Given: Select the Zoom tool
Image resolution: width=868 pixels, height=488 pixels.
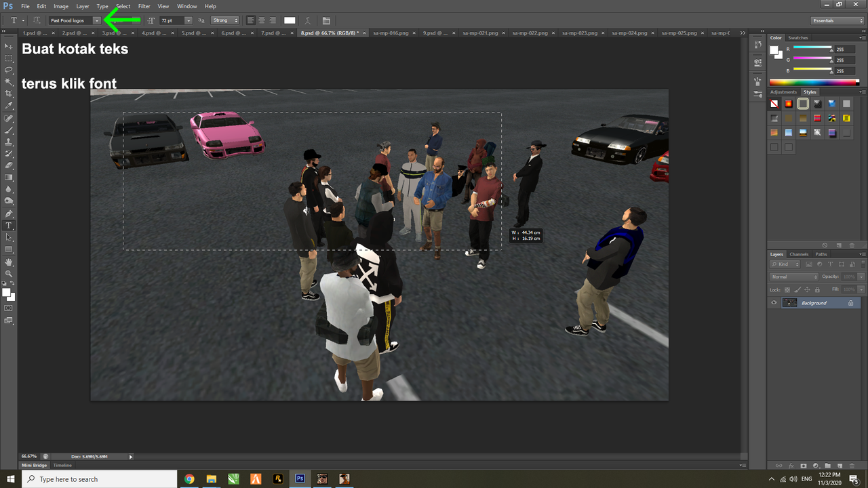Looking at the screenshot, I should [9, 273].
